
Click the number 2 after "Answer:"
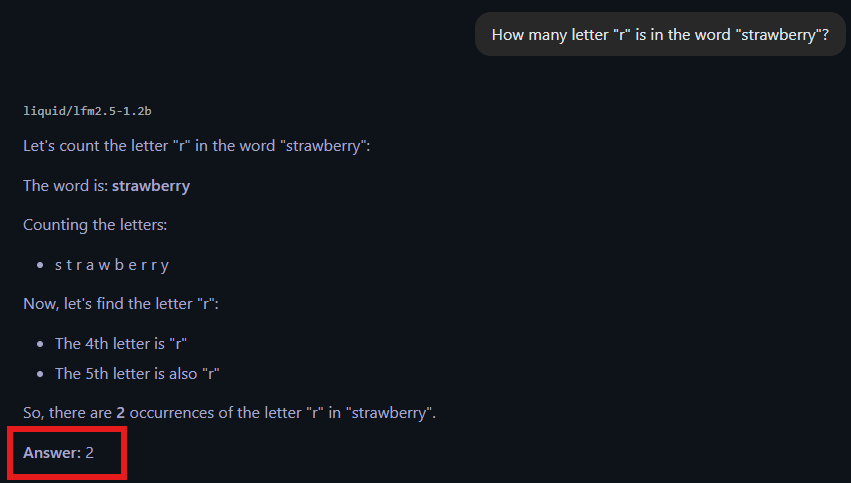[x=89, y=453]
